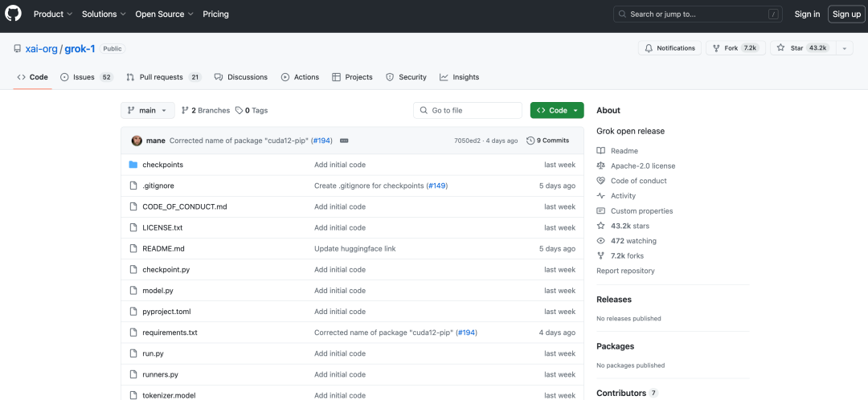Click the Sign in link

pyautogui.click(x=807, y=14)
